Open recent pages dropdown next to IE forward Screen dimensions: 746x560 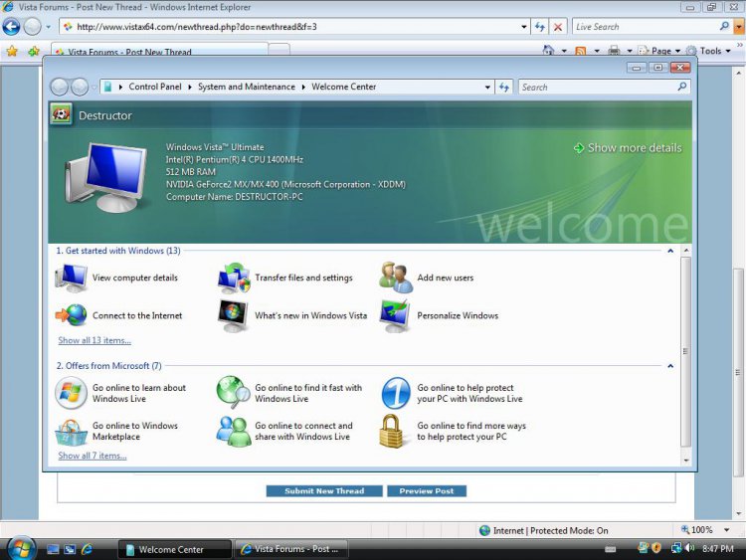point(48,27)
